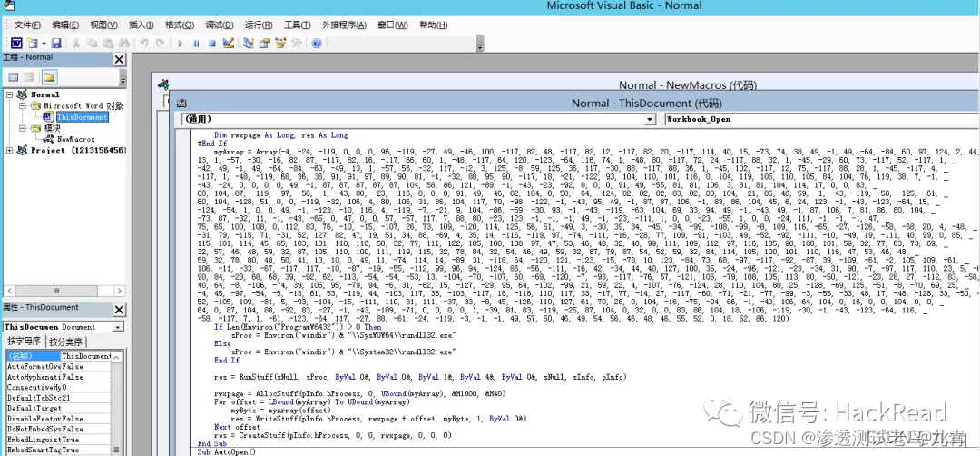Click the Undo arrow icon
980x456 pixels.
click(143, 44)
